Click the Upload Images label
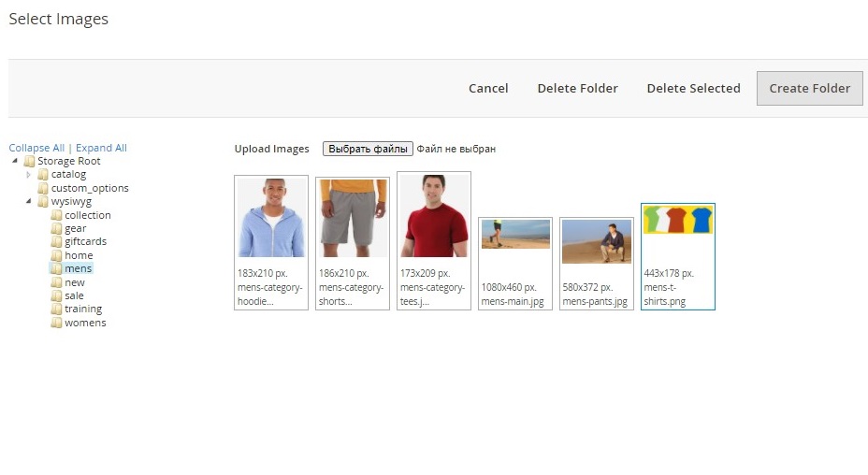The height and width of the screenshot is (475, 868). 272,149
